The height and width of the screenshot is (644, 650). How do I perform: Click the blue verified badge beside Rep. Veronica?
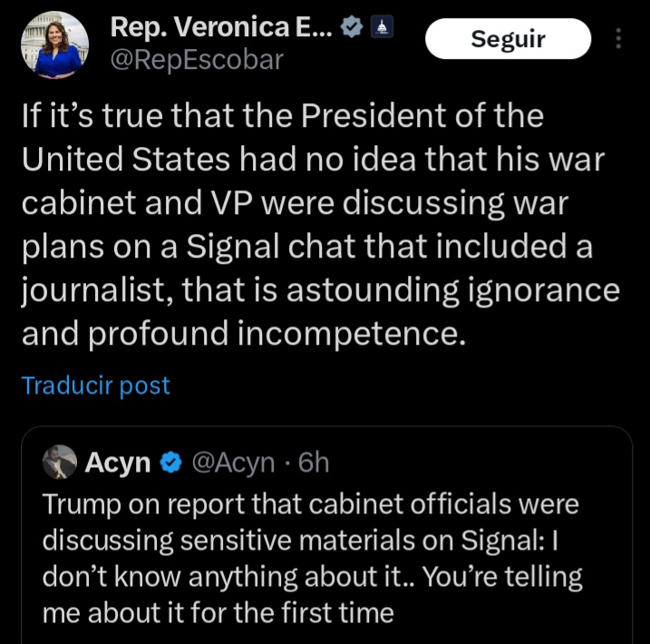tap(351, 28)
